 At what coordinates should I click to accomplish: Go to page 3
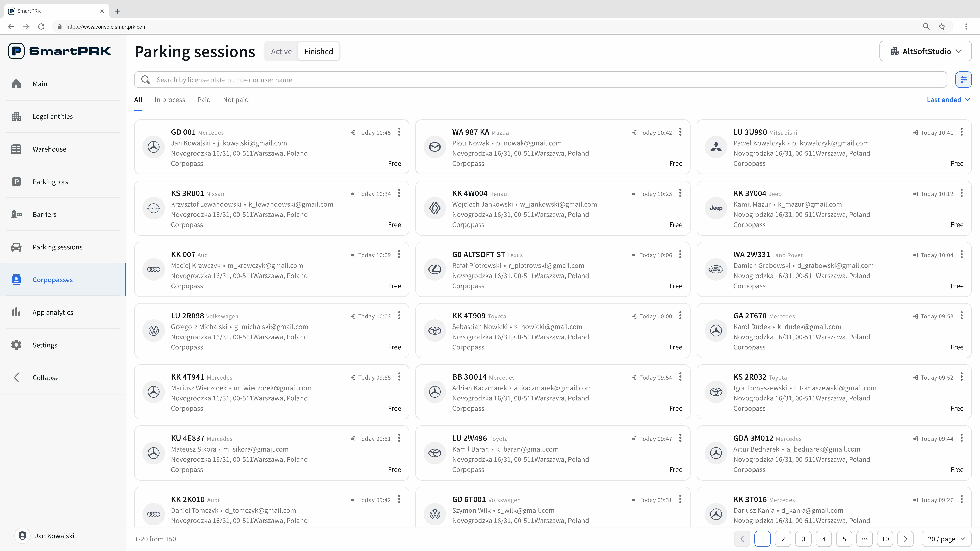[804, 539]
